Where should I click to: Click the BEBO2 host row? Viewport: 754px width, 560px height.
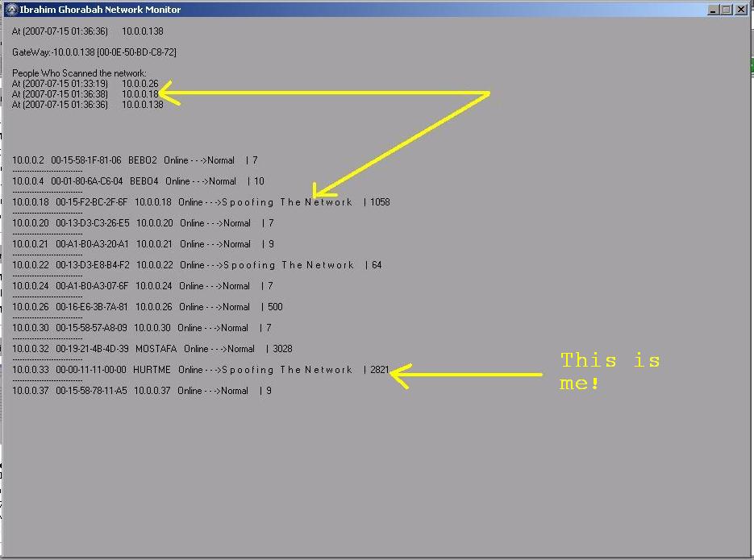pyautogui.click(x=135, y=160)
